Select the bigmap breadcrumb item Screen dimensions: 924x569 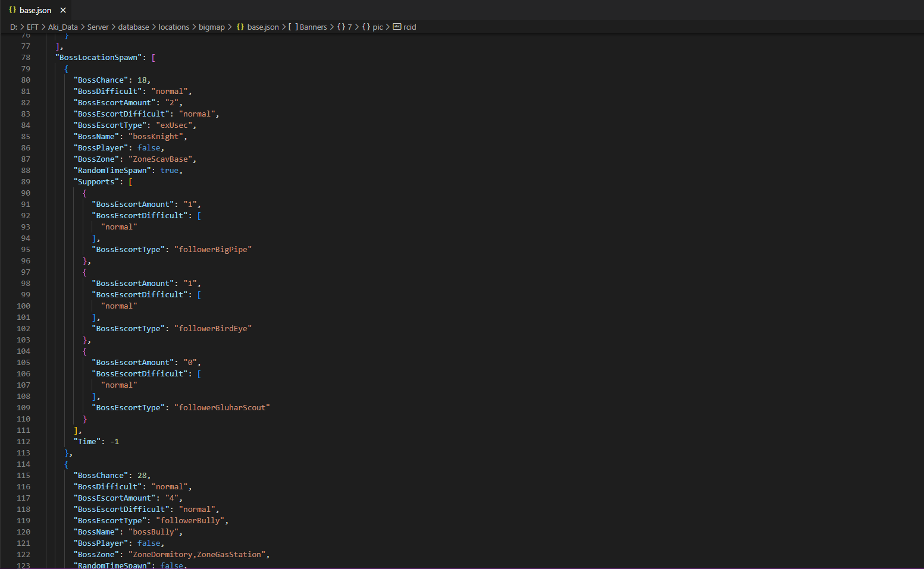pyautogui.click(x=212, y=27)
